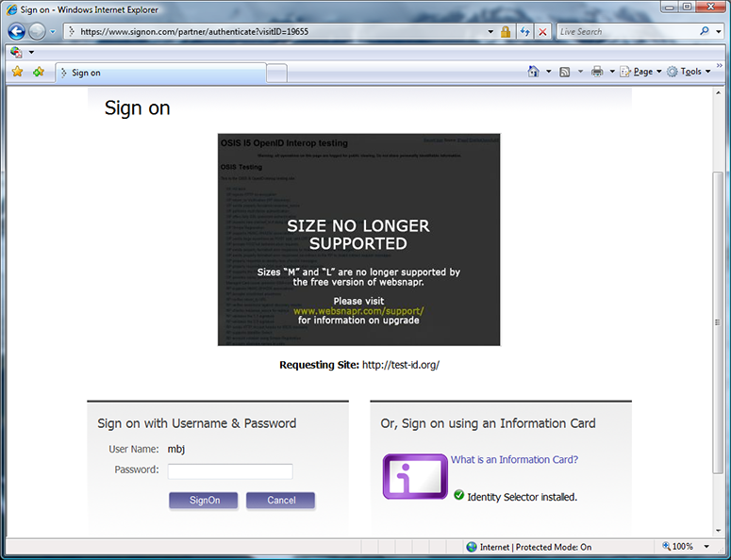The width and height of the screenshot is (731, 560).
Task: Click the security lock icon in address bar
Action: [506, 31]
